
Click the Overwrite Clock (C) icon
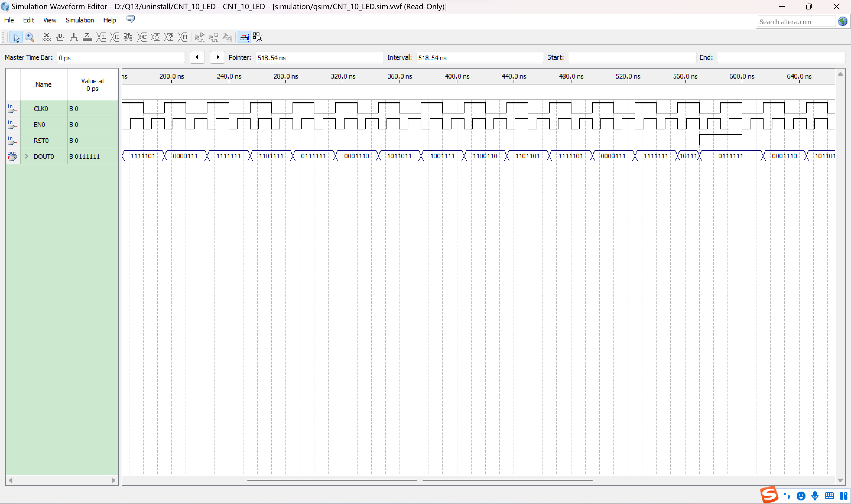click(x=142, y=37)
